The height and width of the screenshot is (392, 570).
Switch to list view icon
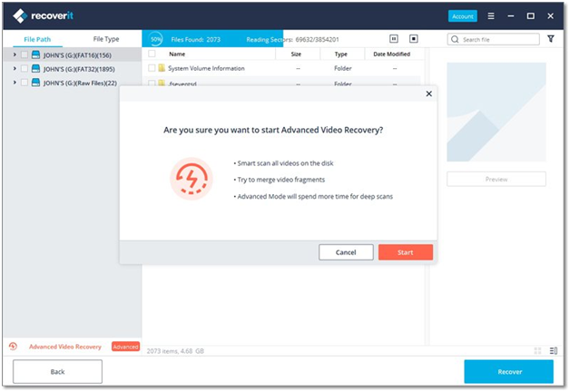(553, 350)
